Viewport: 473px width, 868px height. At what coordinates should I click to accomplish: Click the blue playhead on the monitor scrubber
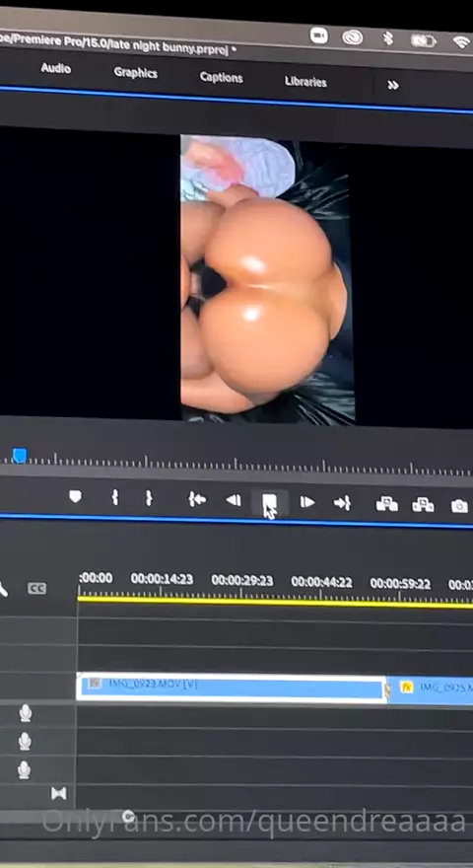[x=20, y=456]
